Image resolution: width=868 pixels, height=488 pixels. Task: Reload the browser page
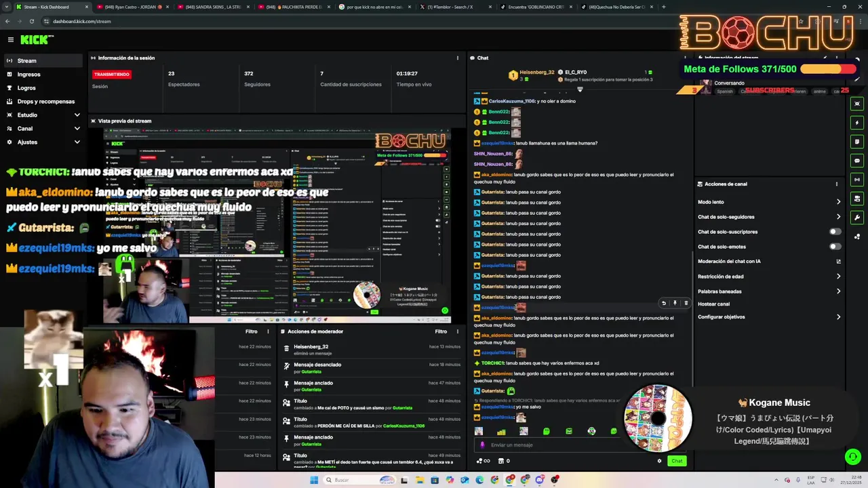point(31,21)
